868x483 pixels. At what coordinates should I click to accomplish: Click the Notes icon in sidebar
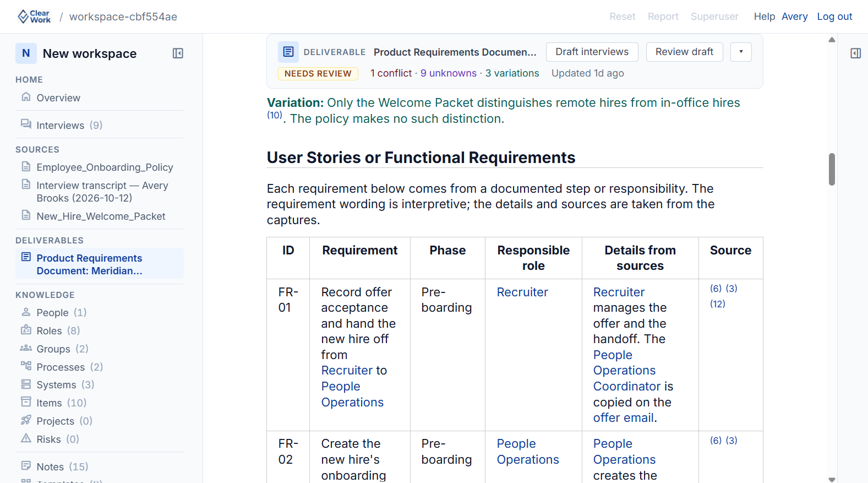[x=26, y=466]
